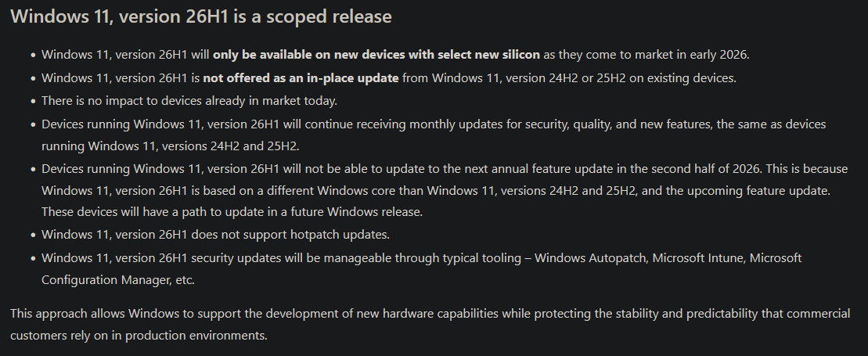Select the "There is no impact to devices" bullet
The width and height of the screenshot is (868, 356).
pos(189,101)
